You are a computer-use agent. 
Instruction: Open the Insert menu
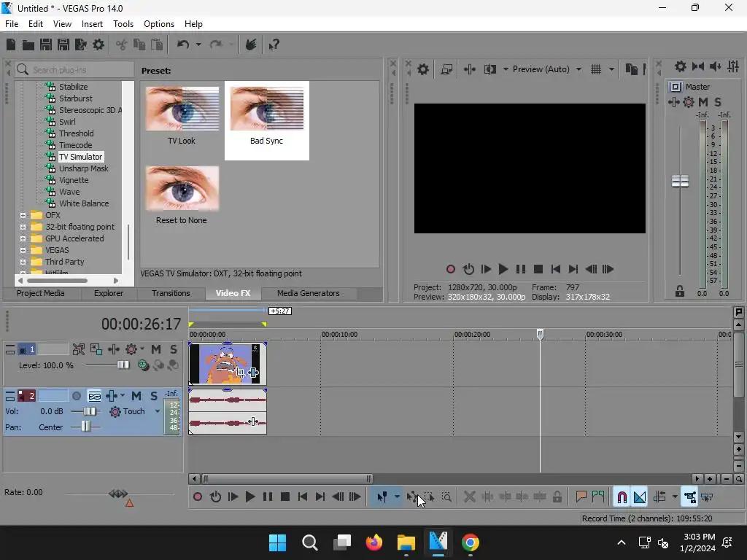pos(92,24)
